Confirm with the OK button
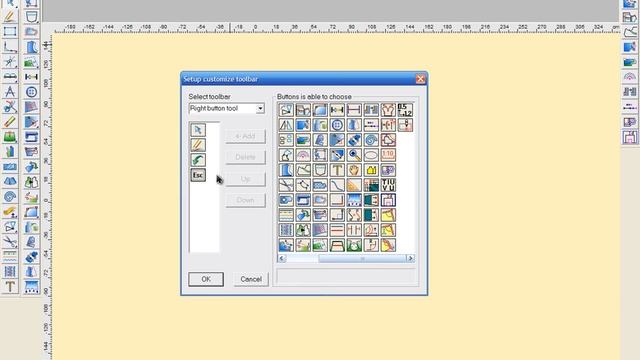Image resolution: width=640 pixels, height=360 pixels. 206,279
